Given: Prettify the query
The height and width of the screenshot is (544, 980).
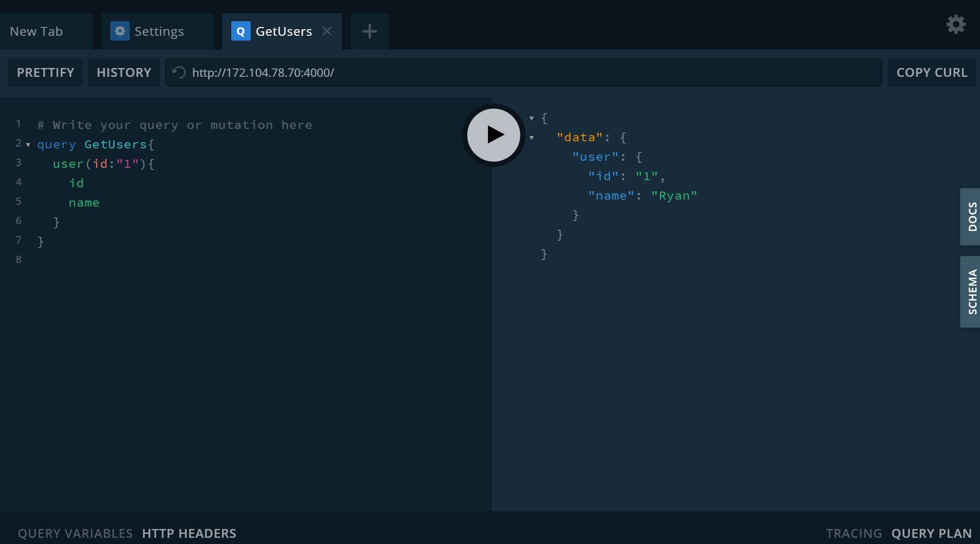Looking at the screenshot, I should (x=45, y=72).
